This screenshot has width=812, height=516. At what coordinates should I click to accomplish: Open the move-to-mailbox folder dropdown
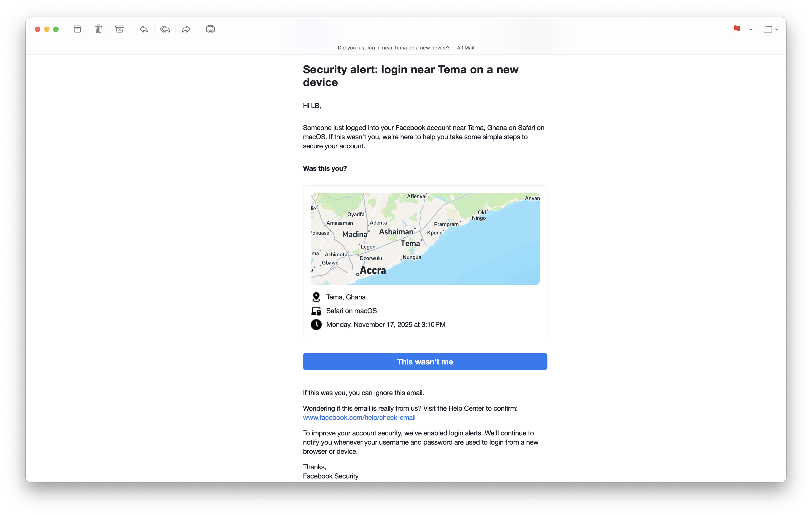[x=771, y=29]
